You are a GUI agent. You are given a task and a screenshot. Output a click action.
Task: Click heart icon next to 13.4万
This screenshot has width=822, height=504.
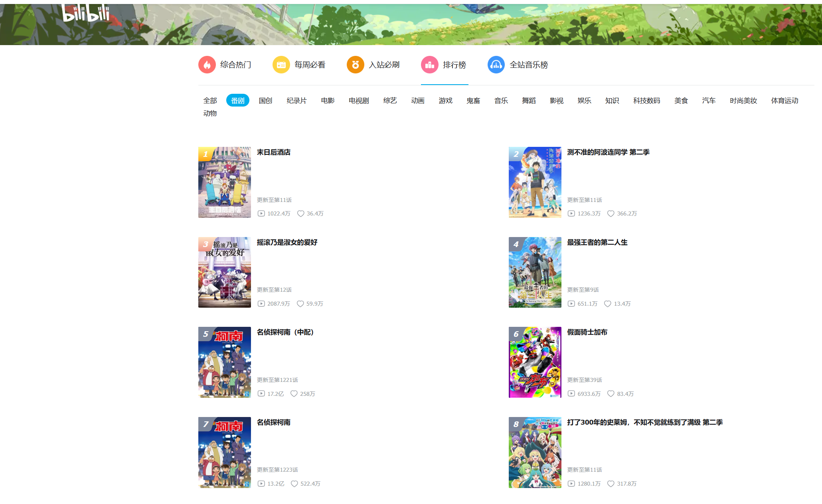pyautogui.click(x=608, y=304)
